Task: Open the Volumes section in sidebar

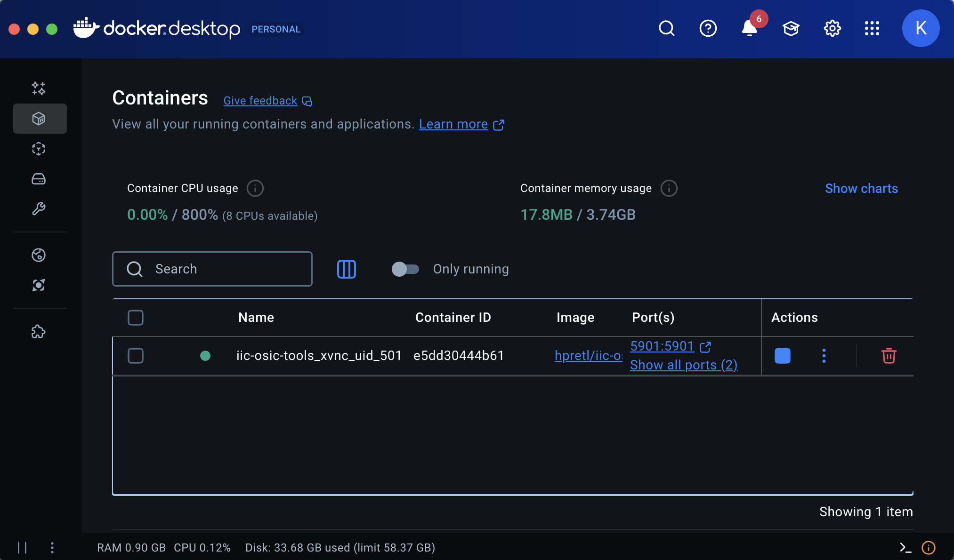Action: (39, 179)
